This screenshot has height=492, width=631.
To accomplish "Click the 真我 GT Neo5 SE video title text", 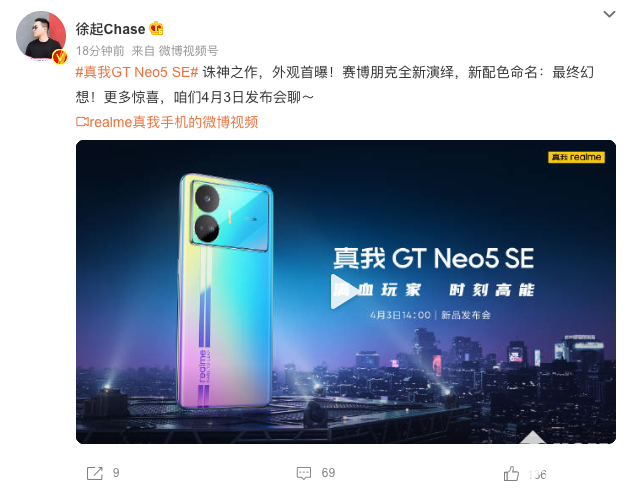I will [x=434, y=258].
